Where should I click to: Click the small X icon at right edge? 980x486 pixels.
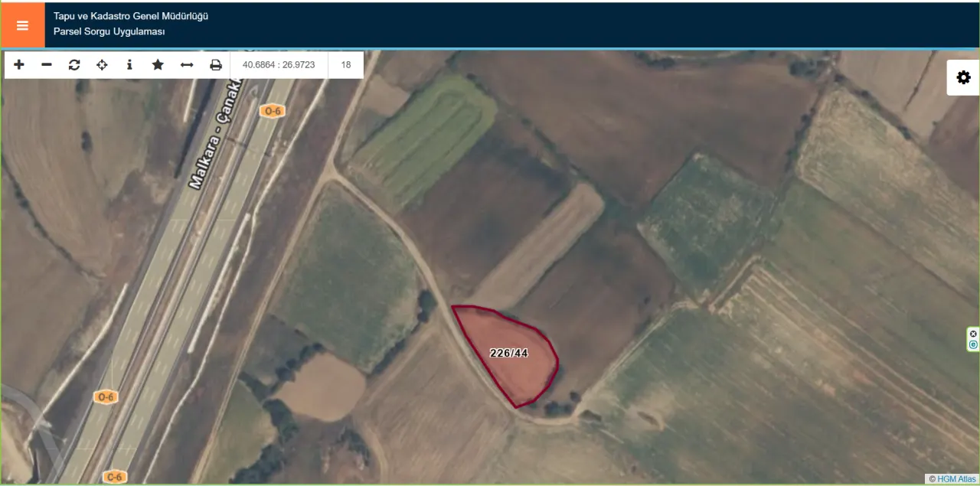(973, 334)
